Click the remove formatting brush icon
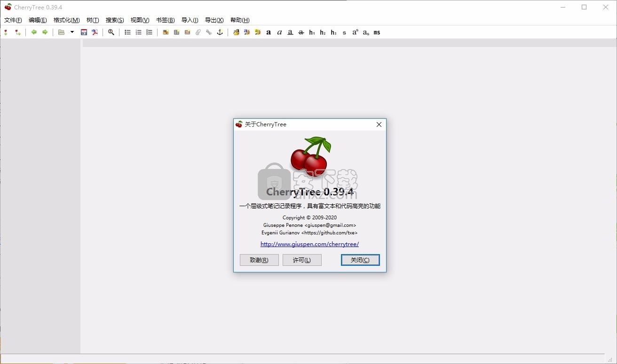The height and width of the screenshot is (364, 617). tap(236, 32)
